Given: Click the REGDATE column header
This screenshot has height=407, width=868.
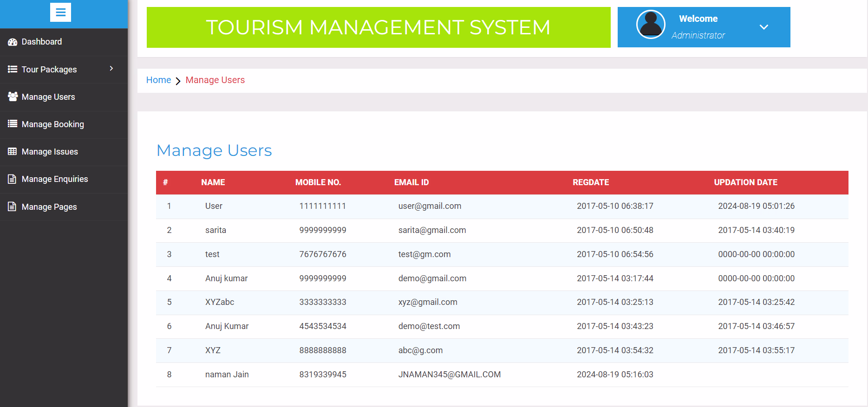Looking at the screenshot, I should click(x=591, y=182).
